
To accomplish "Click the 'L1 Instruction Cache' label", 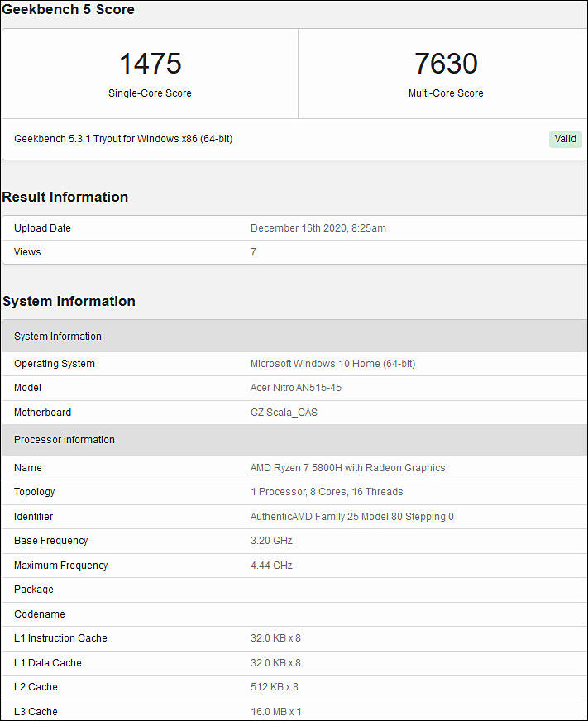I will point(60,638).
